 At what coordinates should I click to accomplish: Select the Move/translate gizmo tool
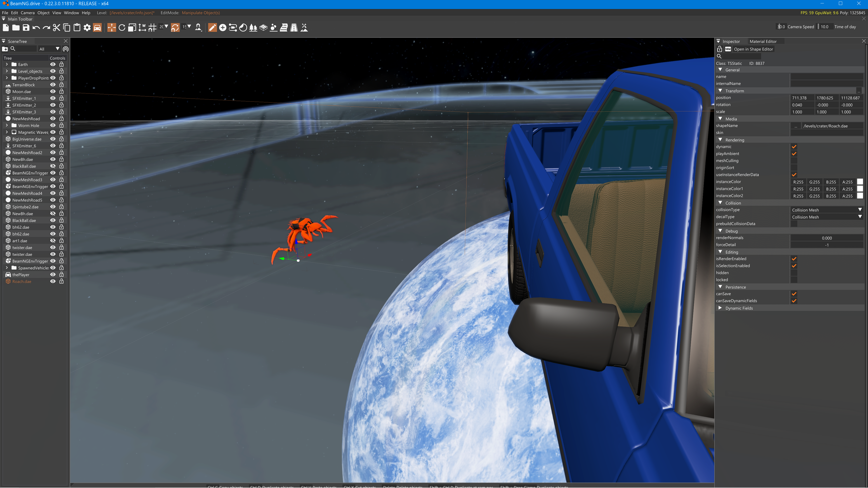111,28
